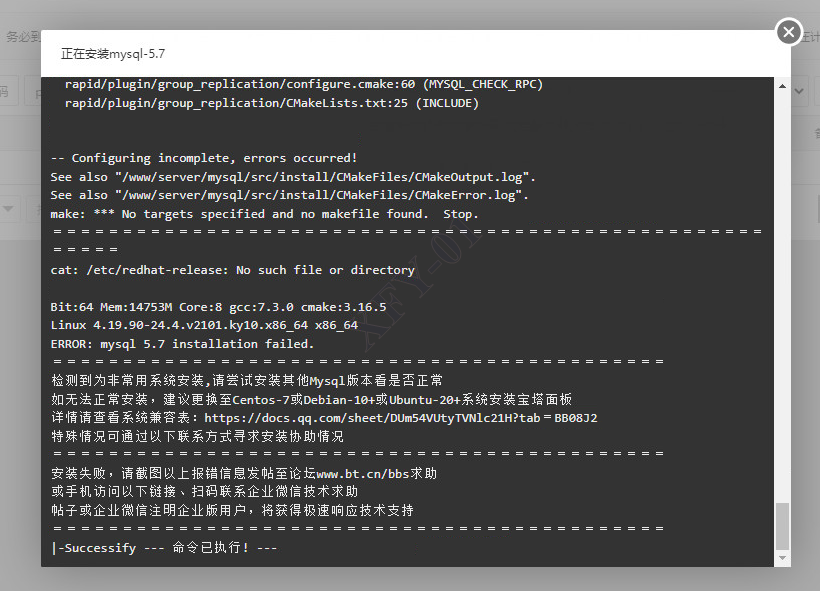This screenshot has width=820, height=591.
Task: Click the scrollbar down arrow
Action: (782, 558)
